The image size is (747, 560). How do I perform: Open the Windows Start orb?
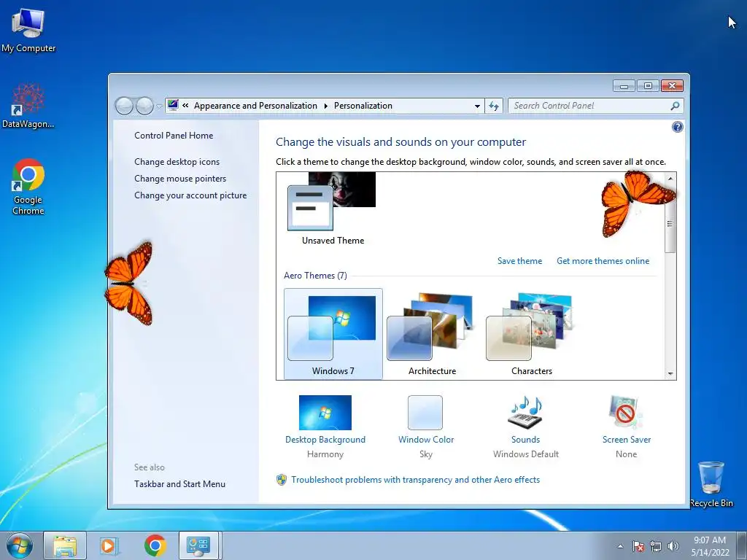[x=20, y=545]
